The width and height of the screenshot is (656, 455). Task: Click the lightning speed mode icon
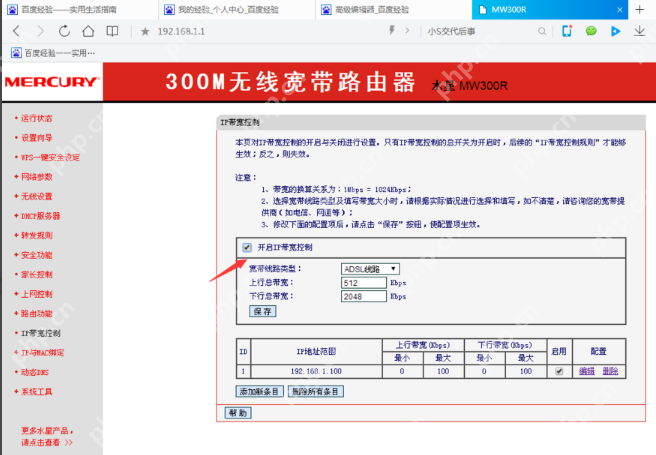coord(392,30)
